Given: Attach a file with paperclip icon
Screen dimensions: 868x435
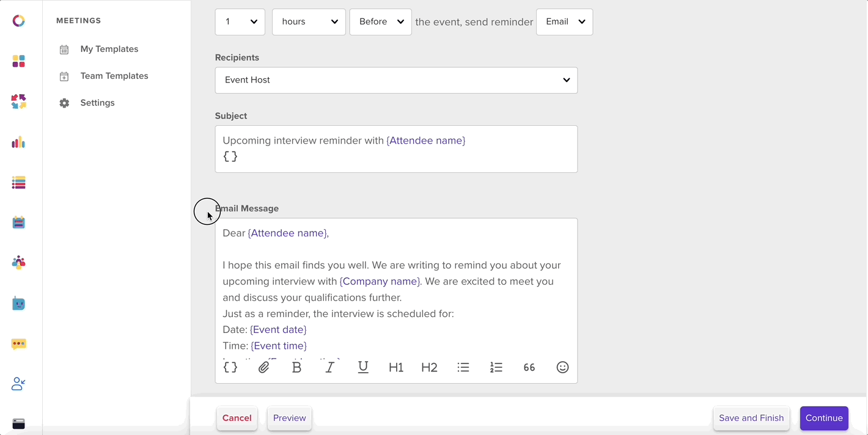Looking at the screenshot, I should (x=263, y=367).
